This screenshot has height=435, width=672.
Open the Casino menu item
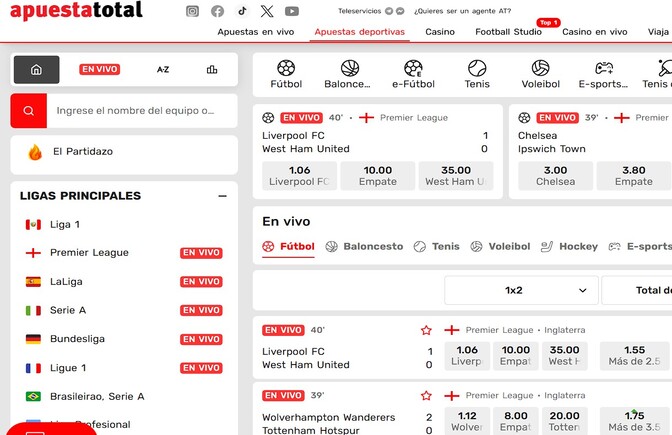[440, 32]
